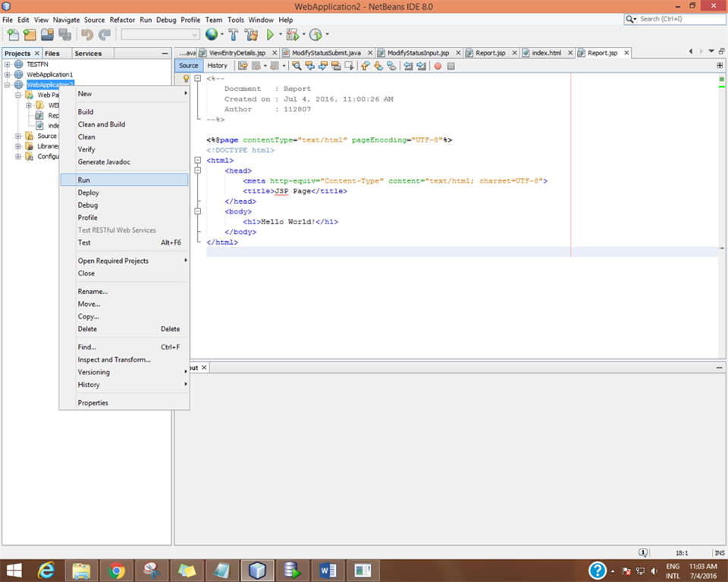The width and height of the screenshot is (728, 582).
Task: Click the Profile Project clock icon
Action: point(315,35)
